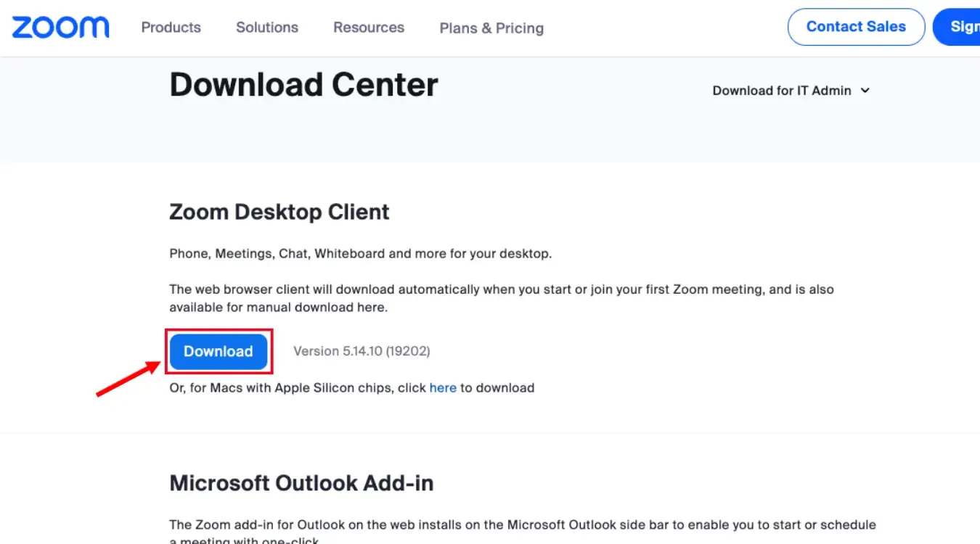Click the Contact Sales button
The height and width of the screenshot is (544, 980).
click(856, 27)
